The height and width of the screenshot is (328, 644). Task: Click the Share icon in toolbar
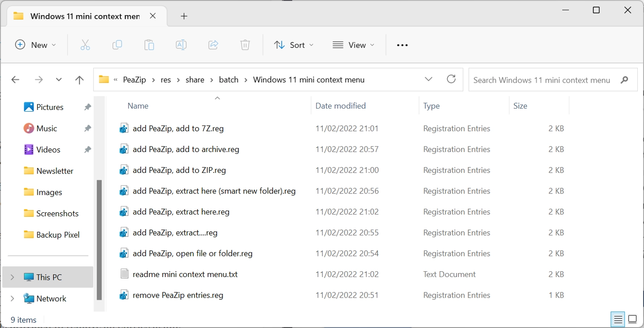click(213, 45)
